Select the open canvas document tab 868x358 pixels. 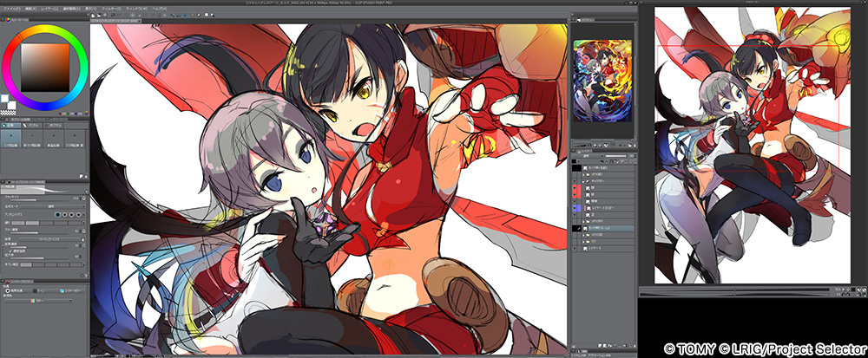(x=115, y=21)
